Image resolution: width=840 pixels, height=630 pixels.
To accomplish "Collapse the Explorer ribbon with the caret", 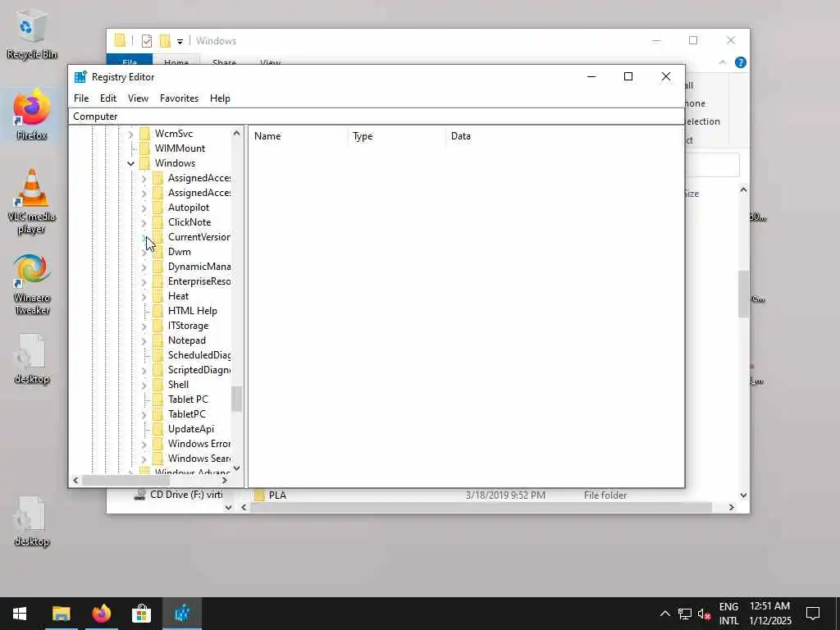I will 722,62.
